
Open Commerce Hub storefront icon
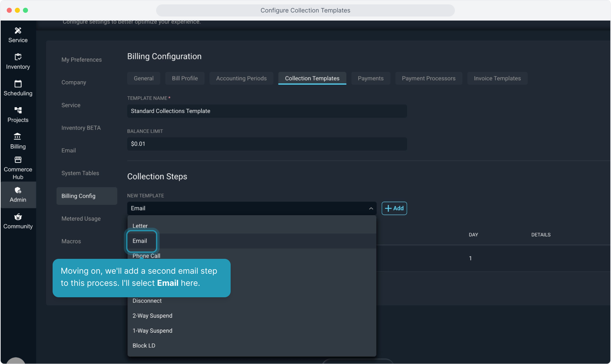18,160
